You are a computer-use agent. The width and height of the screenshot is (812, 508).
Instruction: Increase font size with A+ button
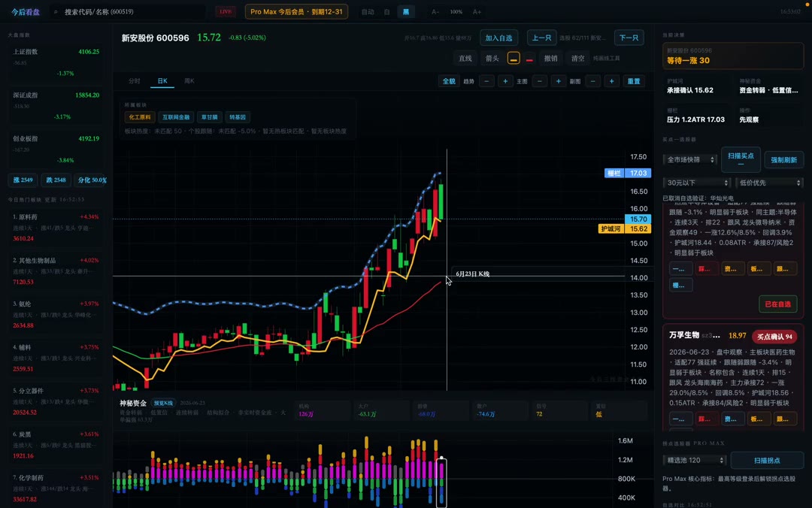coord(477,12)
